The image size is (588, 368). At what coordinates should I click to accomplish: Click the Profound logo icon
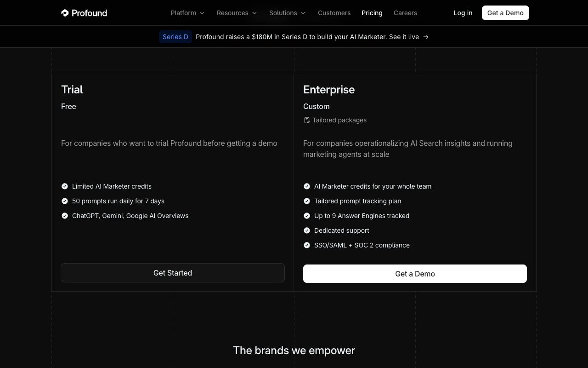click(x=65, y=13)
